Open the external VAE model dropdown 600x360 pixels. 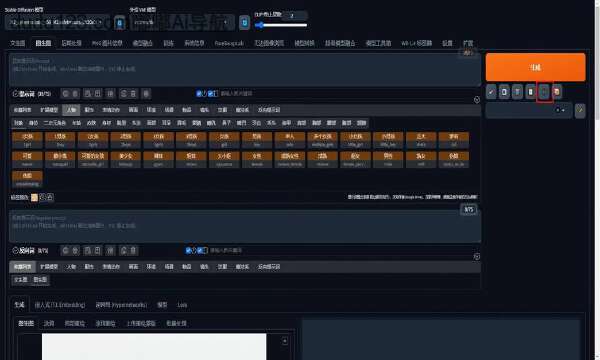point(182,23)
